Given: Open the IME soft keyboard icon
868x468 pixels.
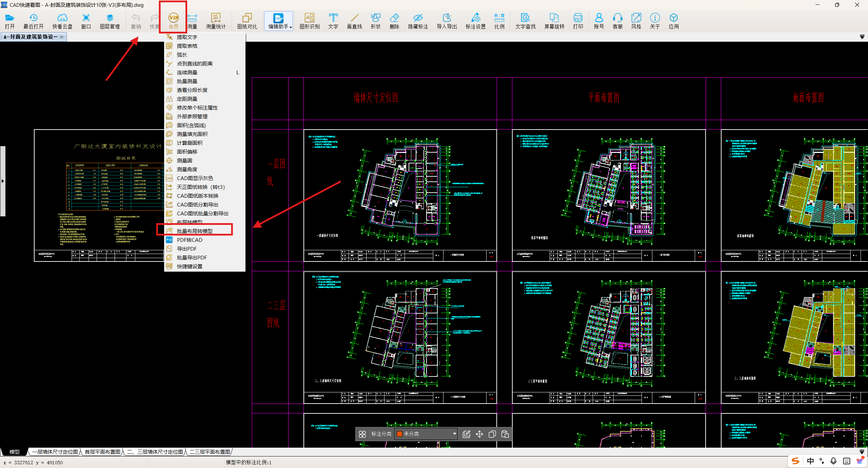Looking at the screenshot, I should [x=847, y=461].
